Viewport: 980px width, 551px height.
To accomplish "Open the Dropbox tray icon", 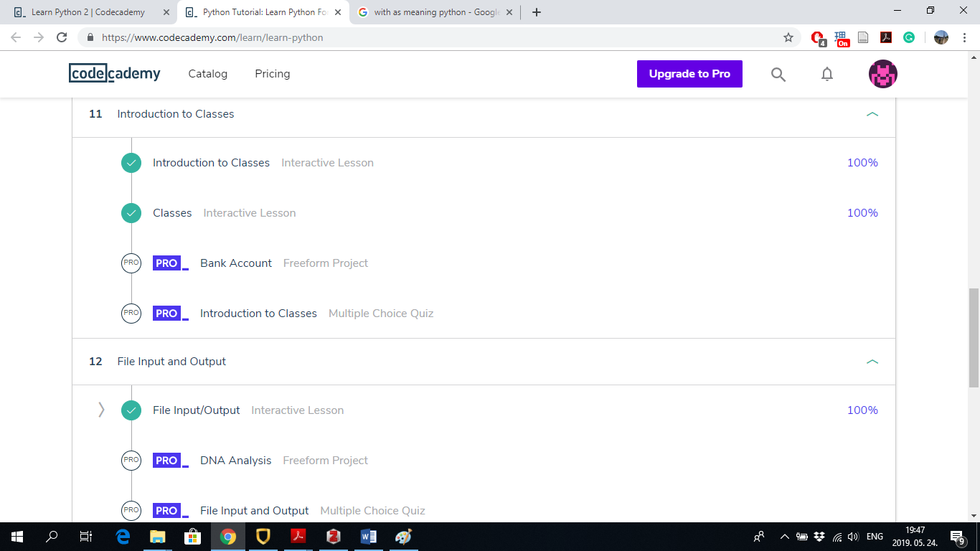I will (x=819, y=537).
